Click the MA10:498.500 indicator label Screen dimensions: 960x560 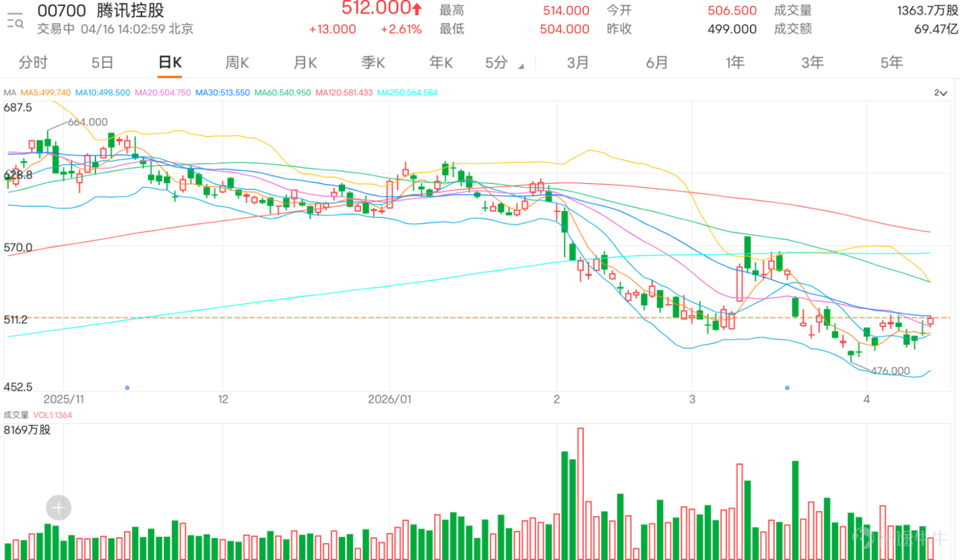[103, 93]
